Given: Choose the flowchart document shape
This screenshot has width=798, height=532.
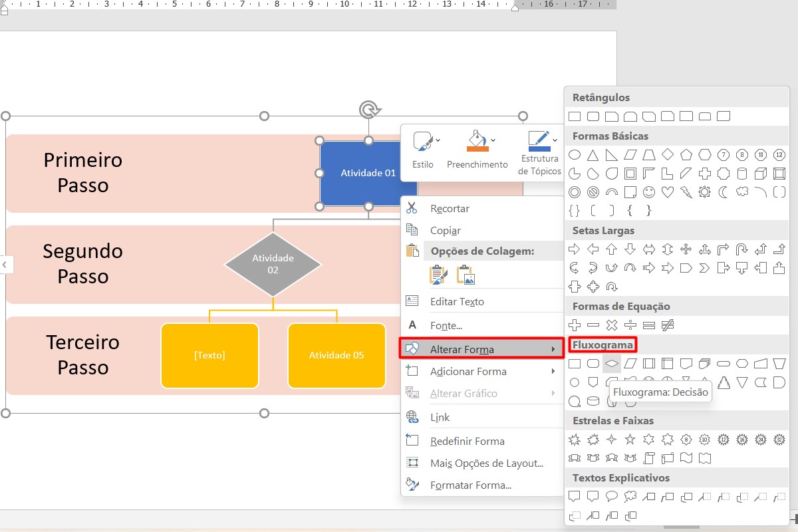Looking at the screenshot, I should click(686, 364).
